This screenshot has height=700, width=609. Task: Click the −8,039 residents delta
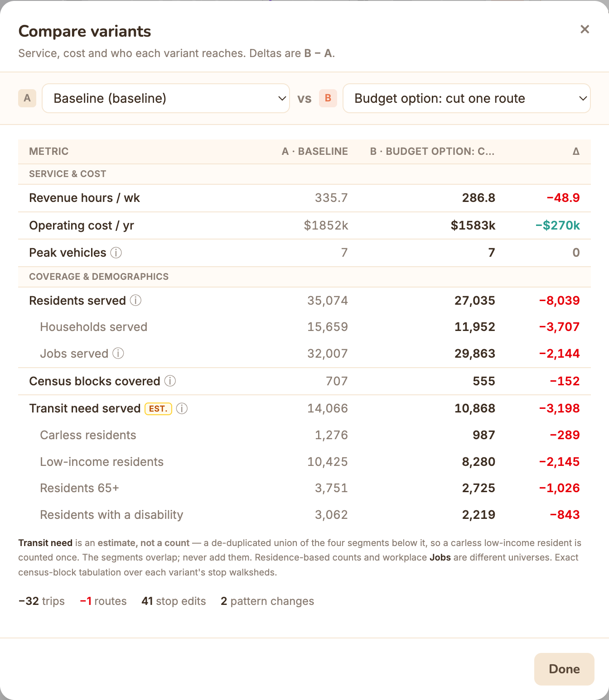tap(559, 301)
